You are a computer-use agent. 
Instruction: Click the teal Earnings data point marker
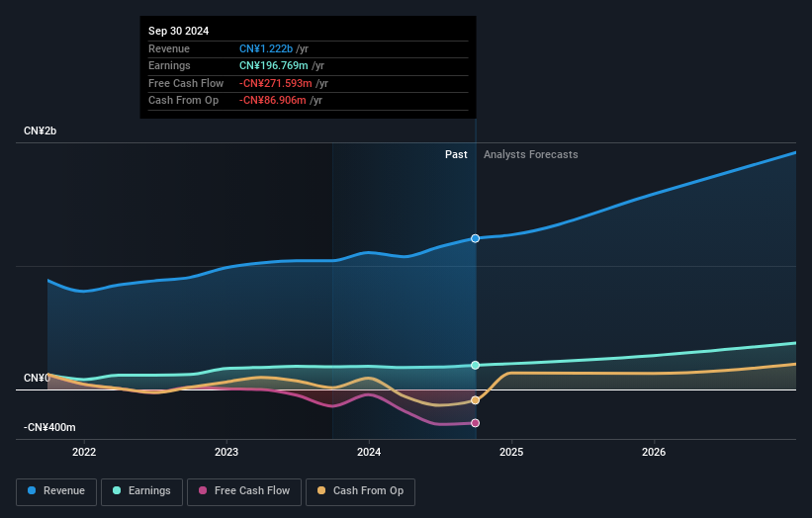475,366
